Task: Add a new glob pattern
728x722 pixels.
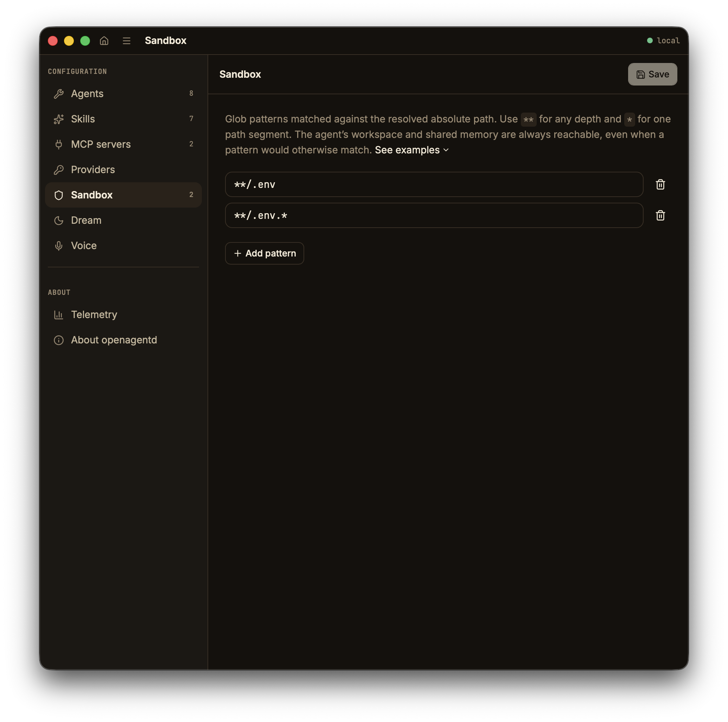Action: pos(264,253)
